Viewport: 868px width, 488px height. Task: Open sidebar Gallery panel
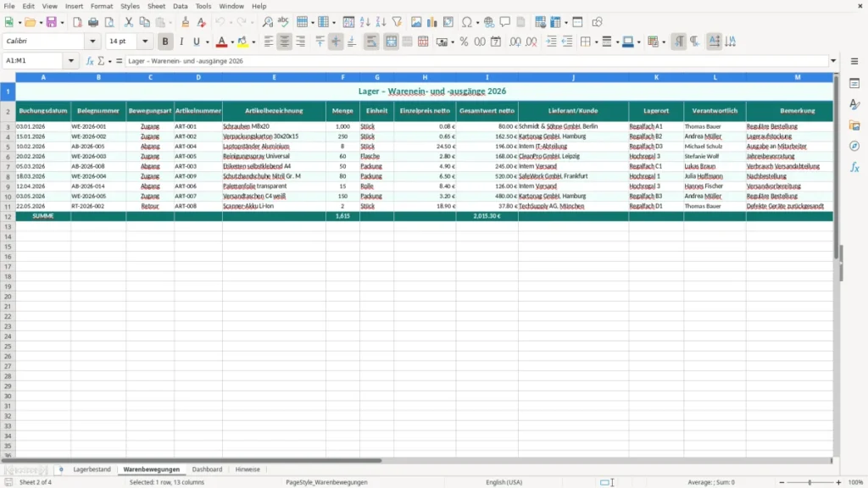coord(854,125)
